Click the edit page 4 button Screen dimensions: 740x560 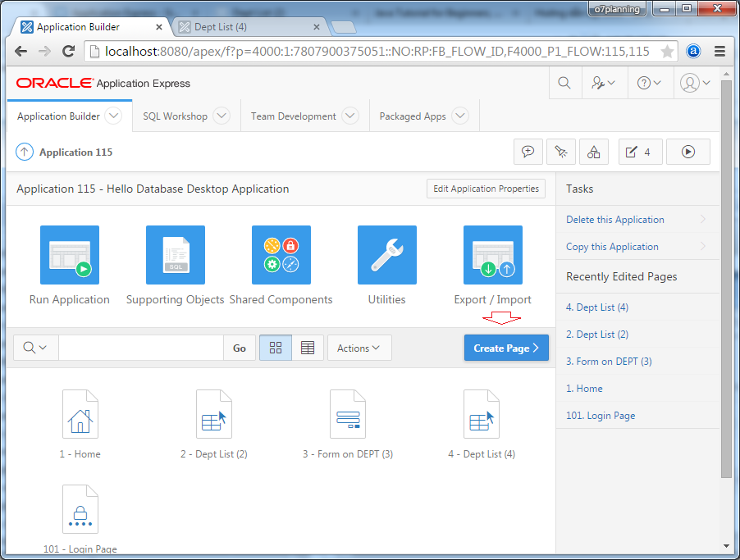641,152
